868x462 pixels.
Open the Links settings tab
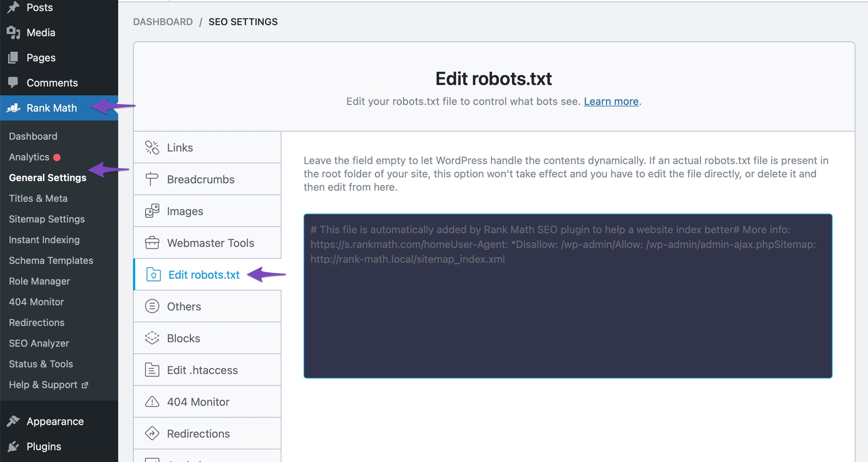click(207, 147)
